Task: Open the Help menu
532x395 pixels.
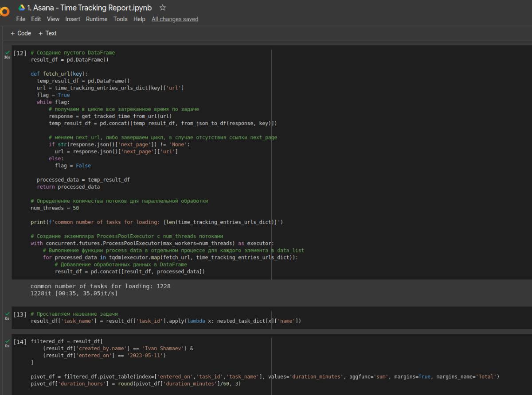Action: pos(139,19)
